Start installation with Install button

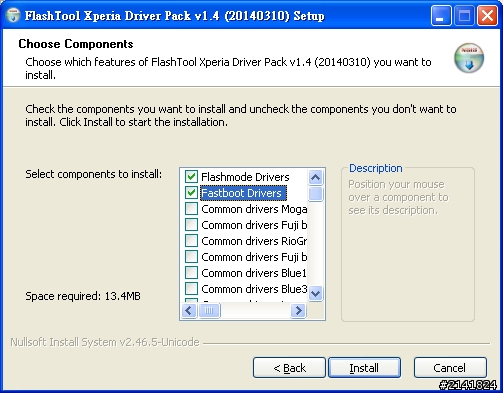pyautogui.click(x=364, y=368)
